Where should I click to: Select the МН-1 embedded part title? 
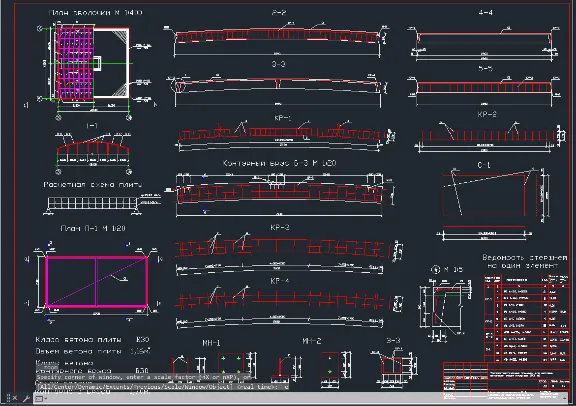[211, 343]
